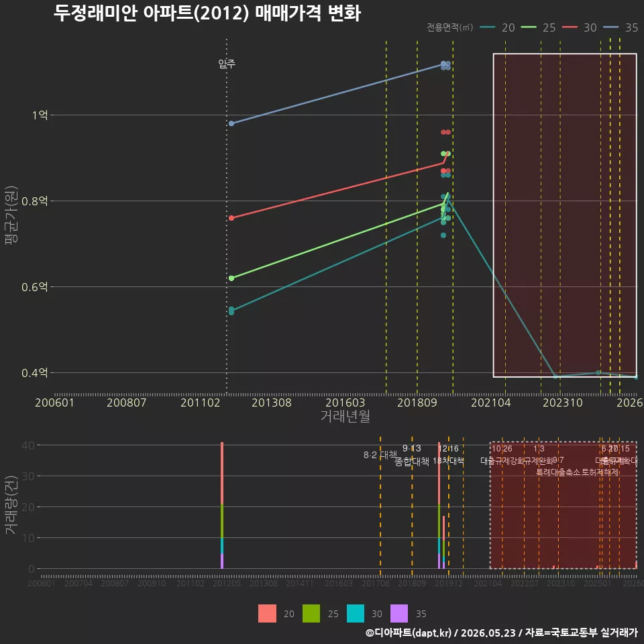The image size is (644, 644).
Task: Click the 종합대책 policy label
Action: [x=412, y=462]
